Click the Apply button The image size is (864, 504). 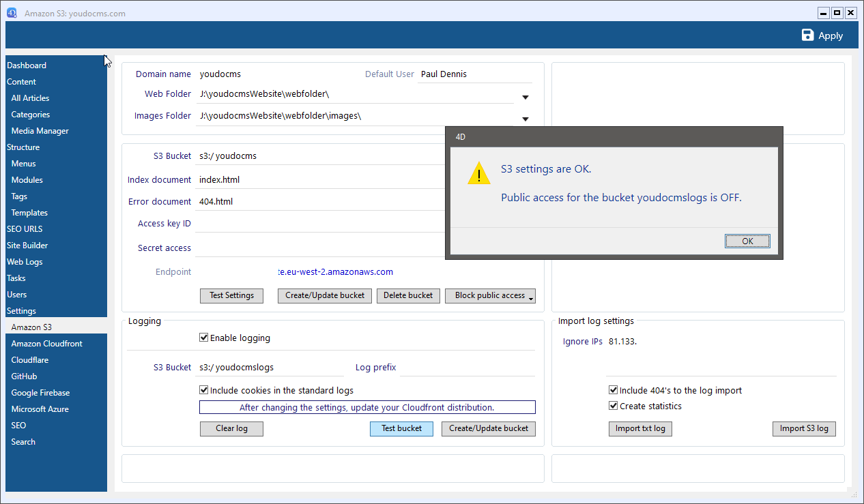pos(822,35)
